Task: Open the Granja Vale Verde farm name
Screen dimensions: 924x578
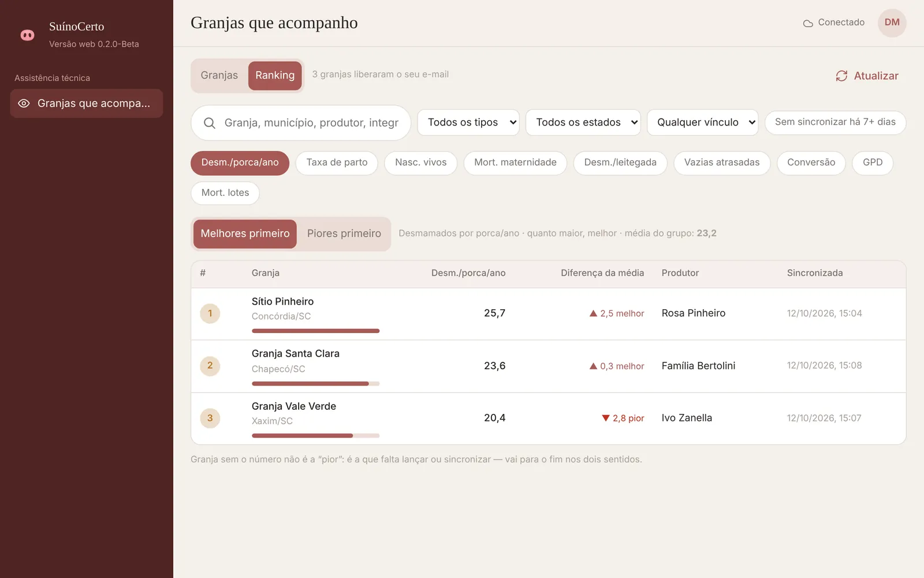Action: coord(294,406)
